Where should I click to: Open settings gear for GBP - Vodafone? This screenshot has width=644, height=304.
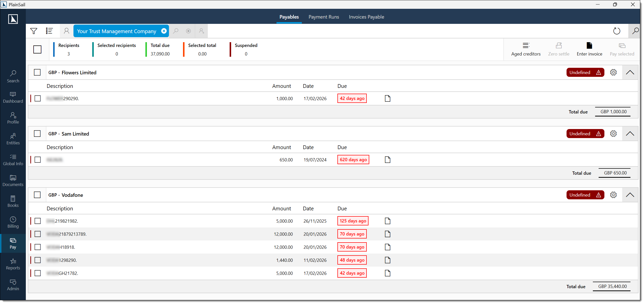(x=613, y=195)
